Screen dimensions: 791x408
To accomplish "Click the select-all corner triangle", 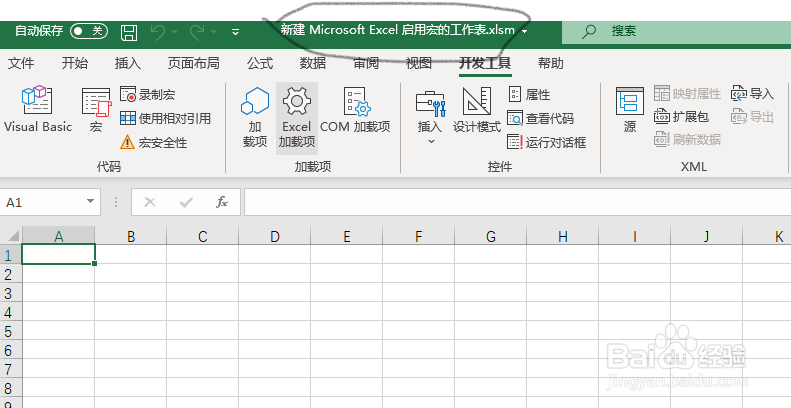I will [x=12, y=235].
